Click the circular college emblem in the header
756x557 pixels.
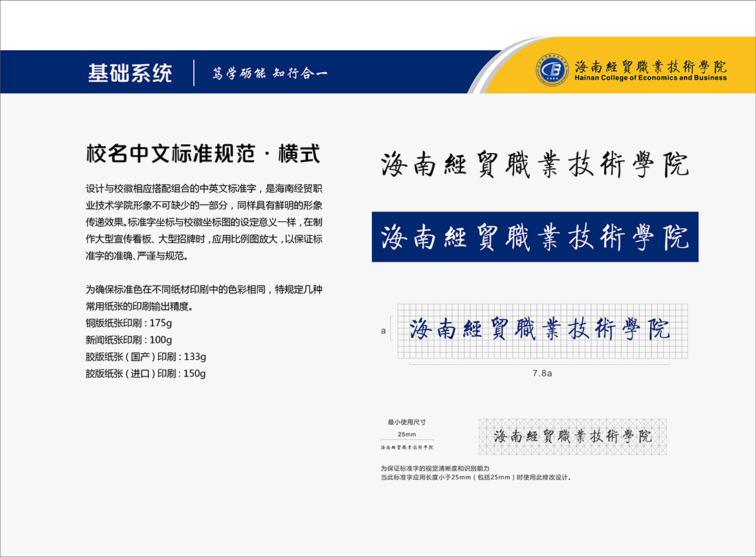coord(553,71)
